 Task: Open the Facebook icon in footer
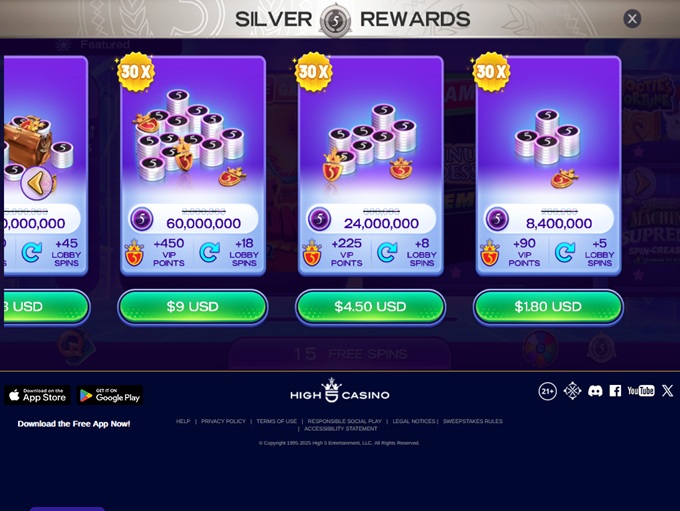[615, 391]
